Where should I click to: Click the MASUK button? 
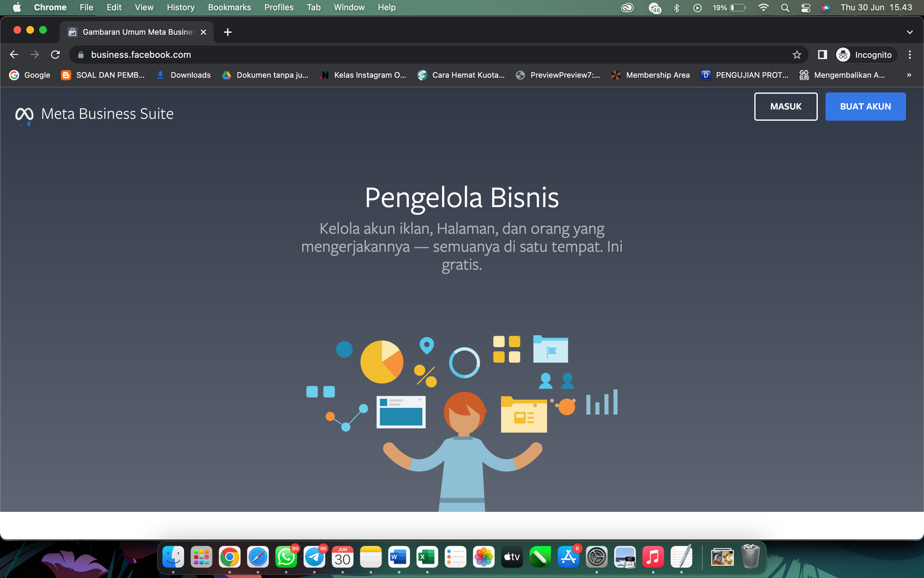785,106
